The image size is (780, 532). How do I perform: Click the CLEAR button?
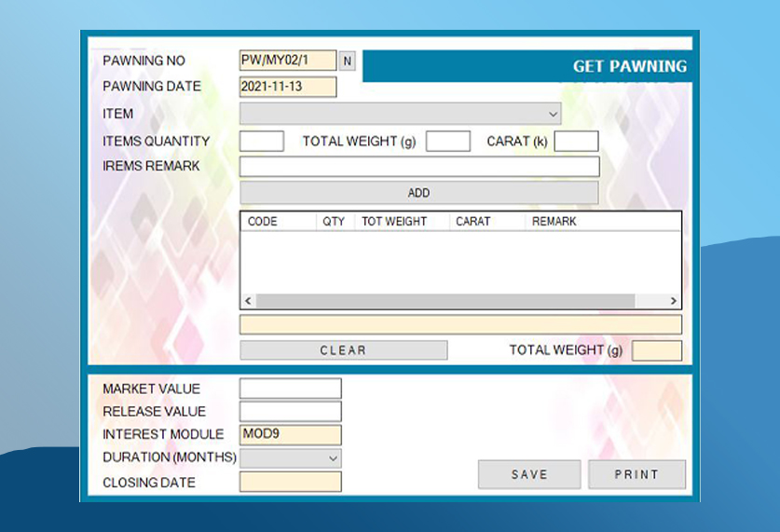(343, 350)
